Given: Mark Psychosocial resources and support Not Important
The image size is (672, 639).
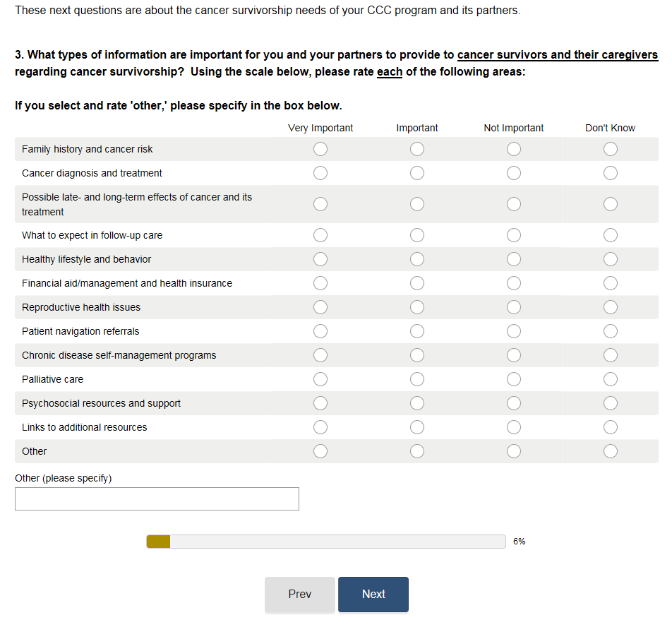Looking at the screenshot, I should 514,403.
